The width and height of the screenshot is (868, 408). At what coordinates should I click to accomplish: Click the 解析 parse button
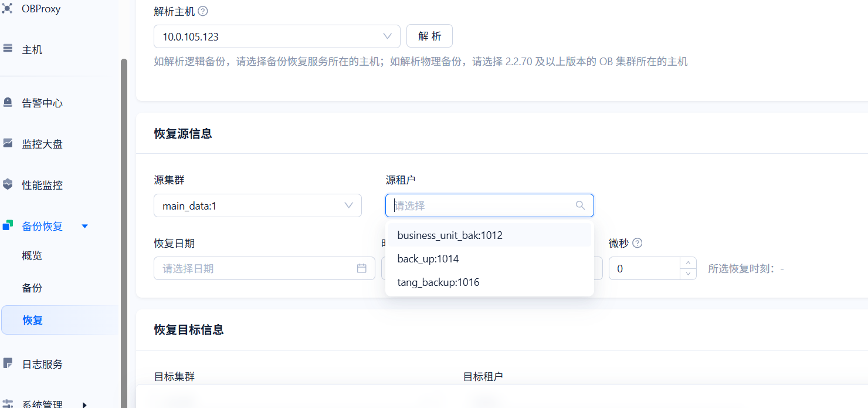tap(429, 36)
